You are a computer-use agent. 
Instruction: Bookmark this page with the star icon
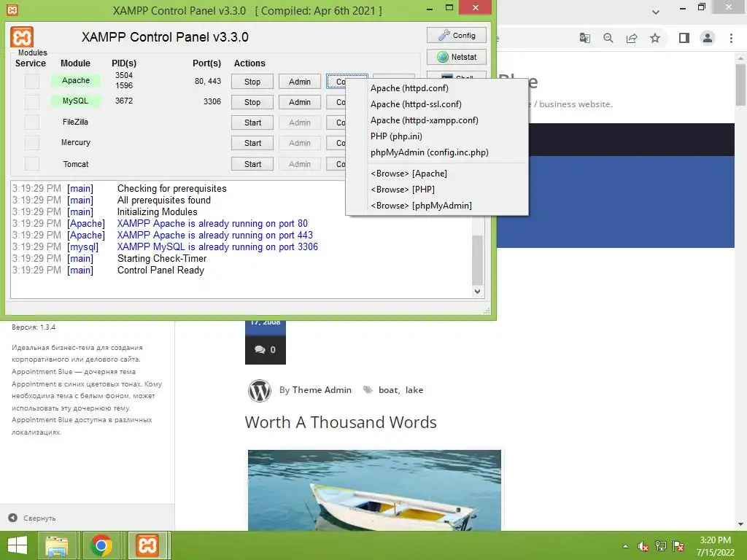(655, 38)
